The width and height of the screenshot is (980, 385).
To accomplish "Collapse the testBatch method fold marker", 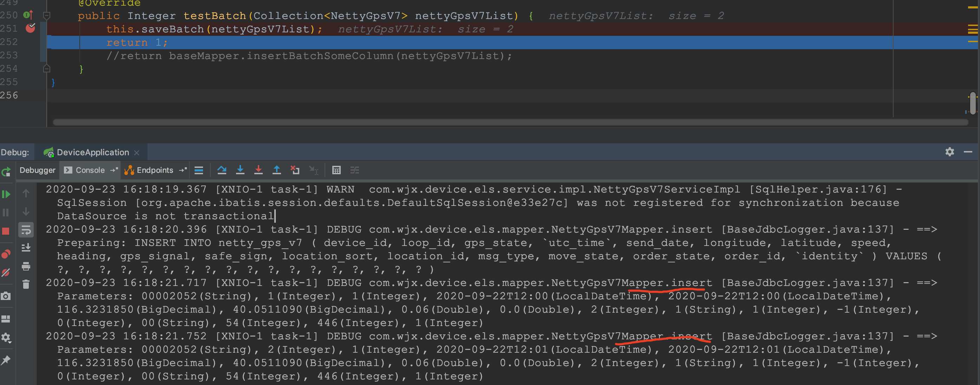I will click(x=47, y=15).
